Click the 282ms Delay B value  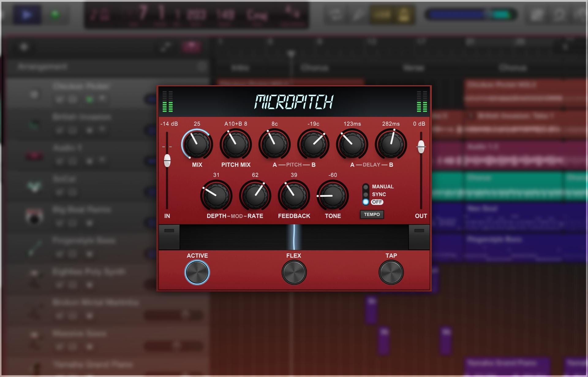coord(391,124)
